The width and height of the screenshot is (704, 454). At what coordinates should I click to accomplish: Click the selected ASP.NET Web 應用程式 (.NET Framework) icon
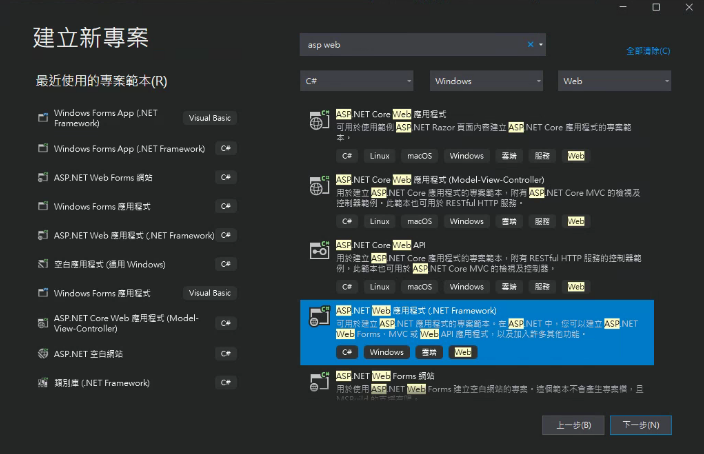[x=319, y=316]
